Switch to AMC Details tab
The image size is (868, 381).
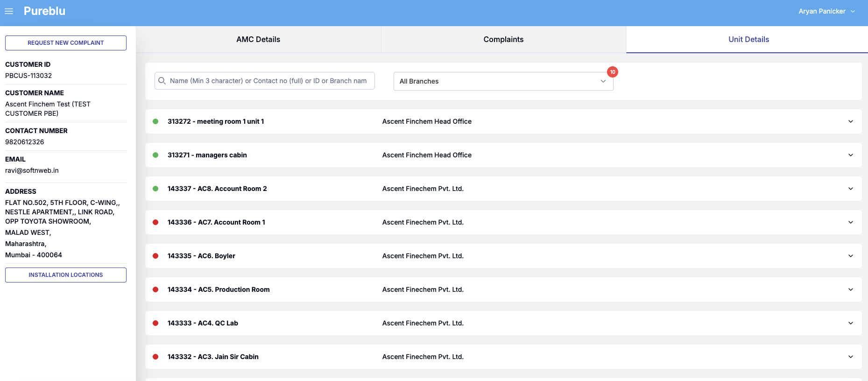tap(258, 39)
